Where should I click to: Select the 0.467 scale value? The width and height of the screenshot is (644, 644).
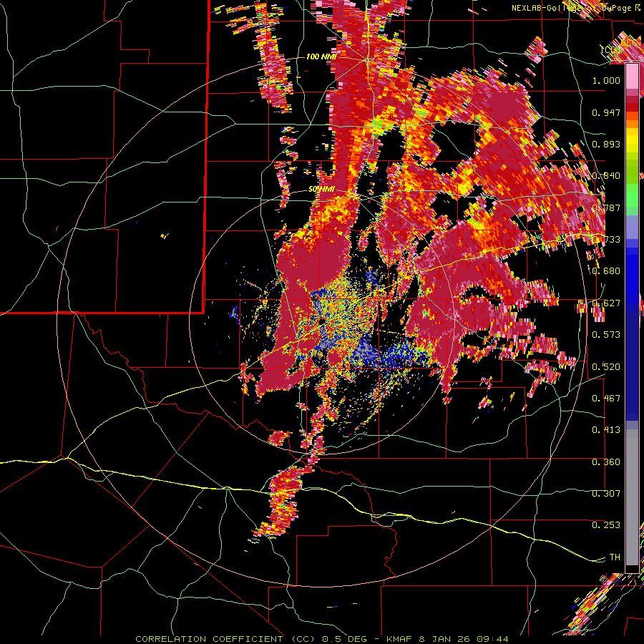(606, 399)
